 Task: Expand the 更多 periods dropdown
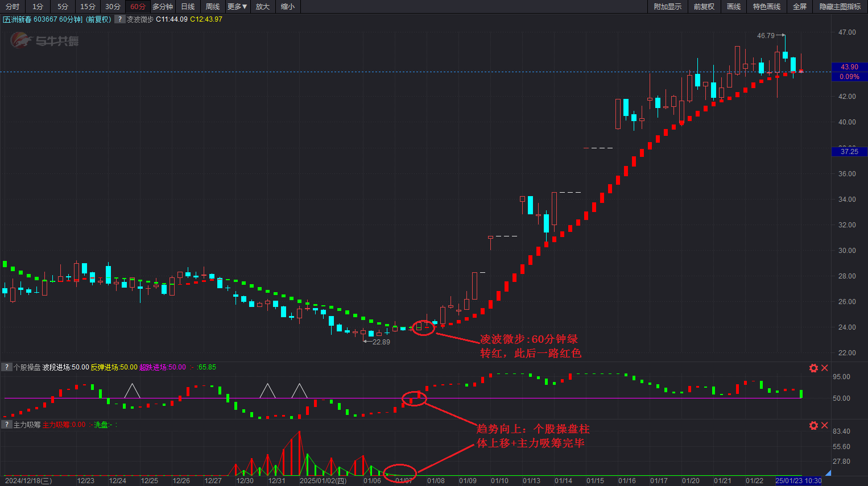click(x=238, y=6)
